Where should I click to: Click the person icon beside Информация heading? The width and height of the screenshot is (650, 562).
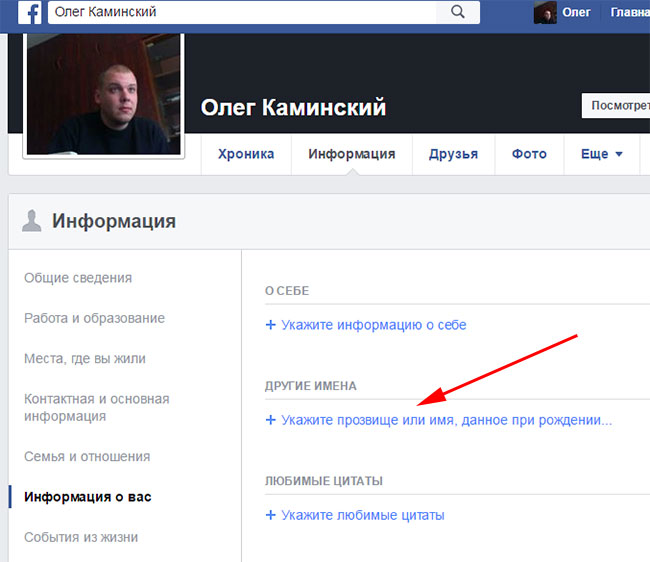pyautogui.click(x=32, y=221)
